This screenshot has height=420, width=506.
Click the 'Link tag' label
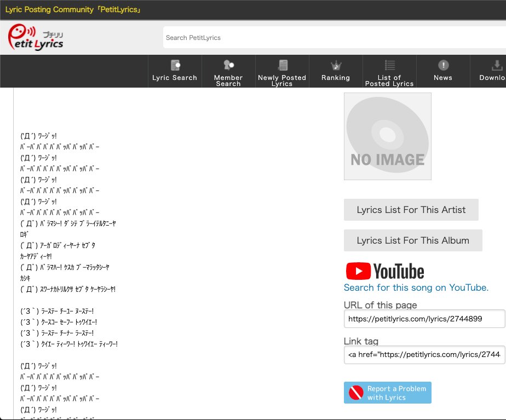[361, 341]
